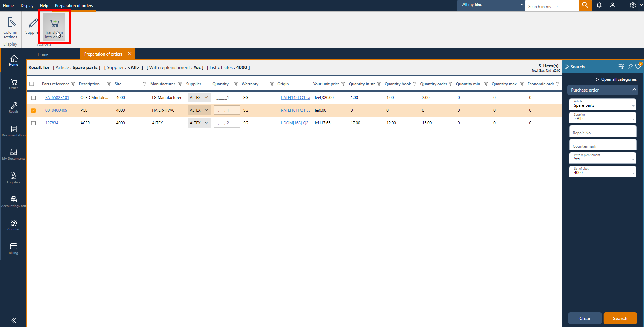This screenshot has height=327, width=644.
Task: Select the Preparation of orders ribbon tab
Action: tap(74, 5)
